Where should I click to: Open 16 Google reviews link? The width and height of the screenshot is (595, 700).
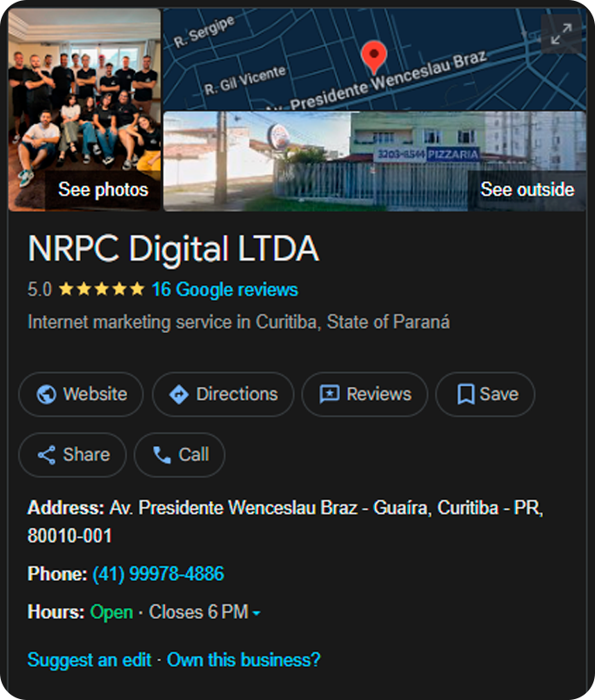point(224,290)
